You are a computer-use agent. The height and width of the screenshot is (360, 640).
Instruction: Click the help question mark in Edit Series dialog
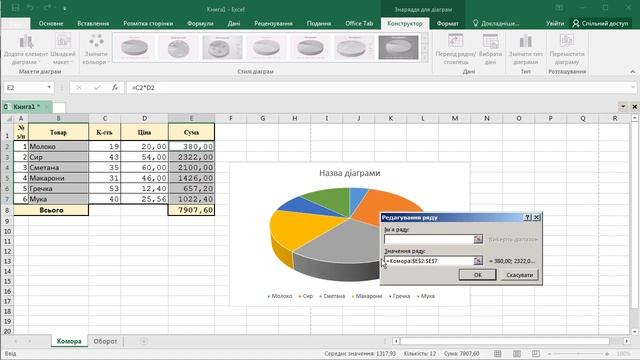coord(527,218)
